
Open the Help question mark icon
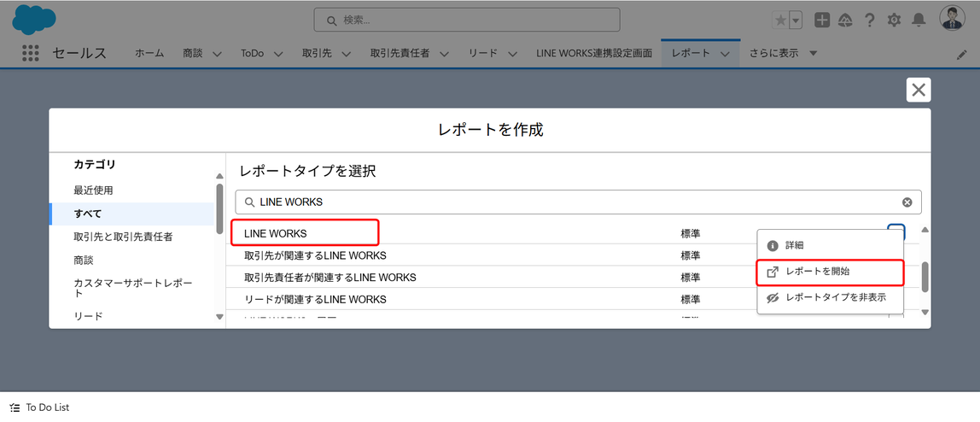869,20
